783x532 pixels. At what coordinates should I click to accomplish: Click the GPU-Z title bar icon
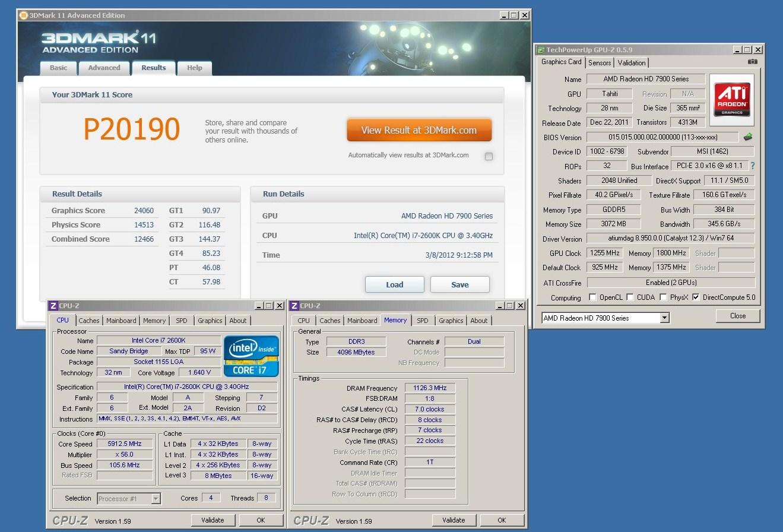tap(540, 50)
